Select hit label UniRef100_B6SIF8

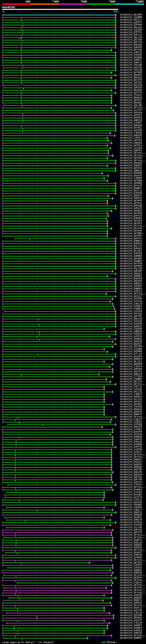coord(131,80)
